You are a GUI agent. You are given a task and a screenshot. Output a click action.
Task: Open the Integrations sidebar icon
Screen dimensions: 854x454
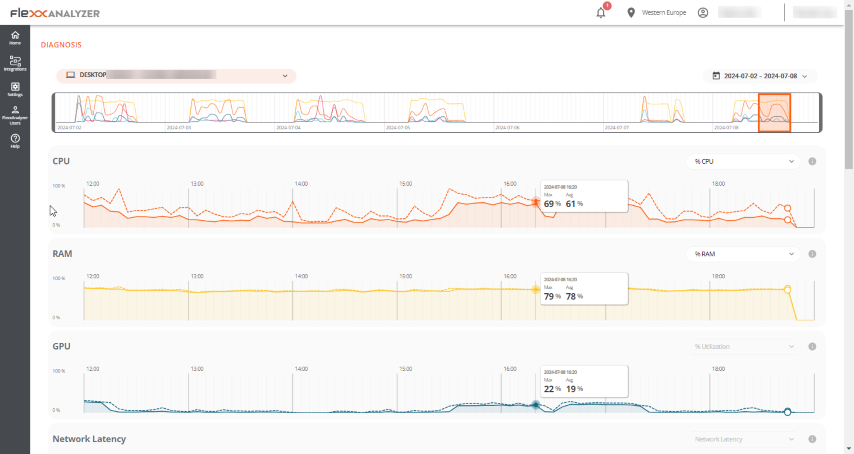click(15, 63)
